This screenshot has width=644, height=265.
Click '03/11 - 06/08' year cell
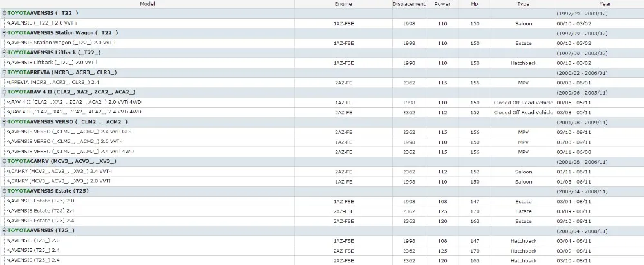coord(574,152)
